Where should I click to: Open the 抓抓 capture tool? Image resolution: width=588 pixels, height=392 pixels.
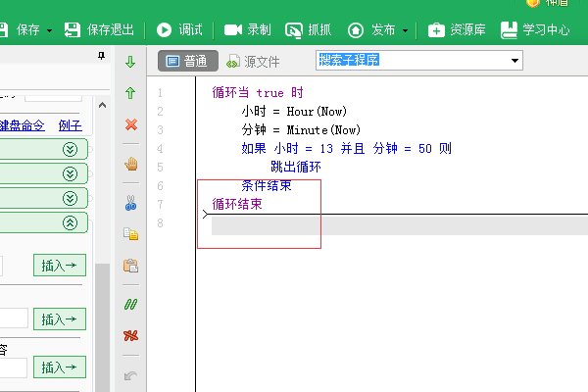(x=309, y=30)
